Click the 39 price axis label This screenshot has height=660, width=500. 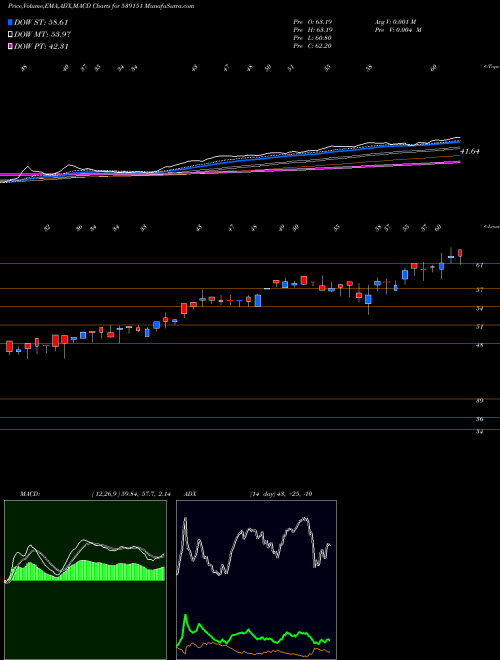point(479,401)
